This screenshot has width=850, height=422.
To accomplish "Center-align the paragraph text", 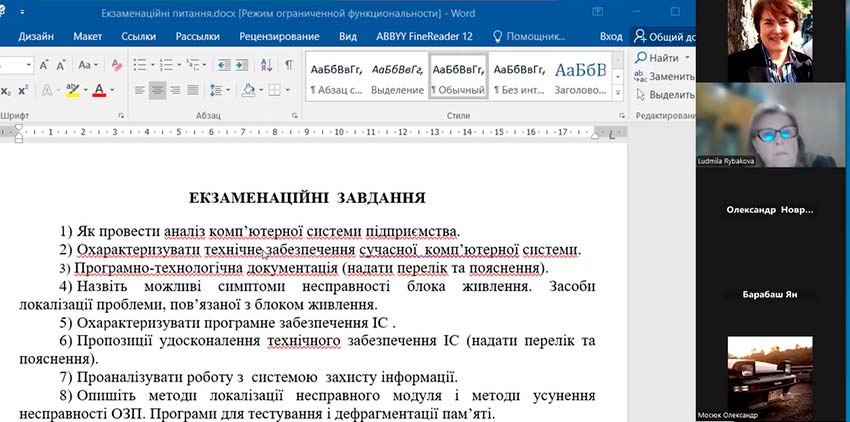I will 159,90.
